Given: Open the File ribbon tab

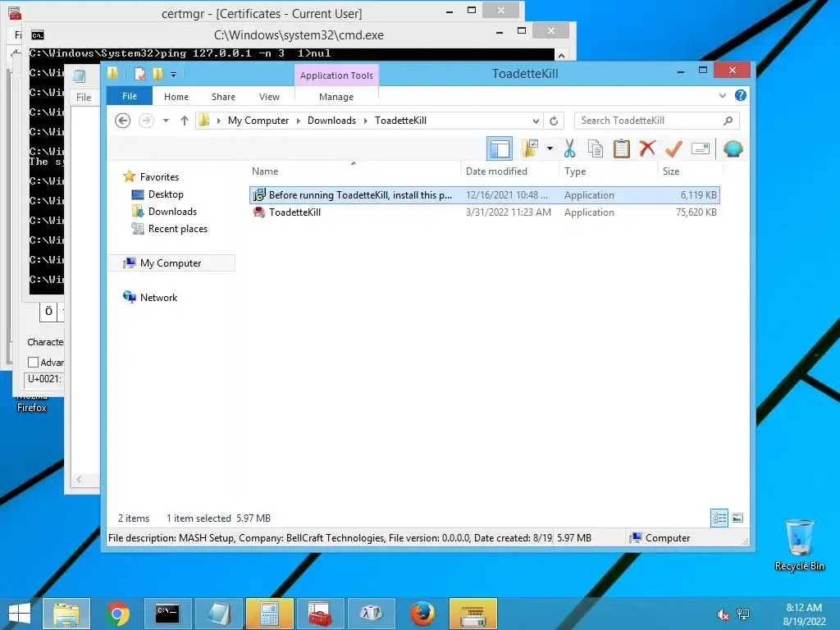Looking at the screenshot, I should click(130, 97).
